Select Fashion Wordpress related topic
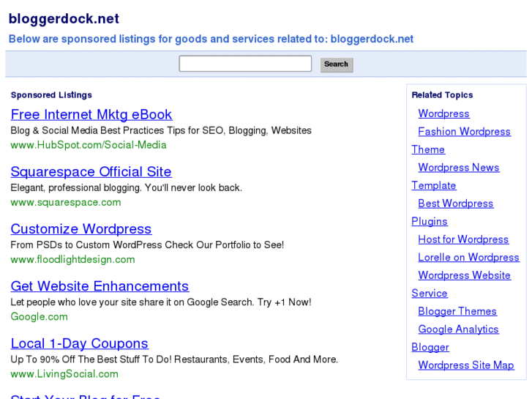 point(464,132)
